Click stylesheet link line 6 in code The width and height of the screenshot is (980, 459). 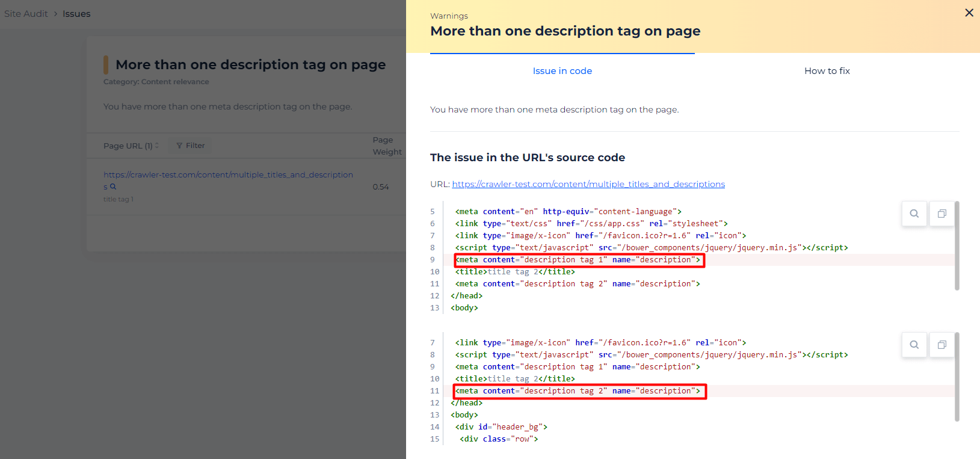pyautogui.click(x=591, y=224)
